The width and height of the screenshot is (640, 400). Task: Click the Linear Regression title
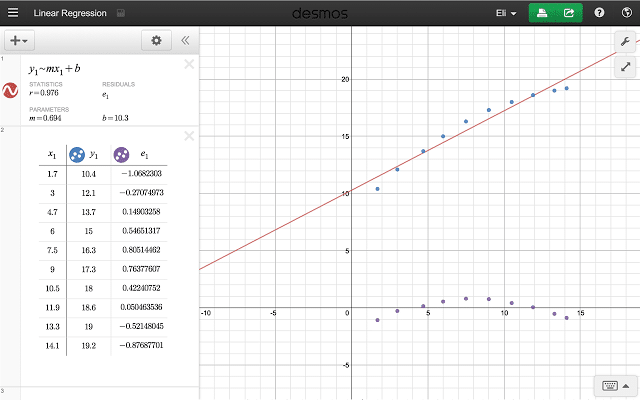(70, 13)
